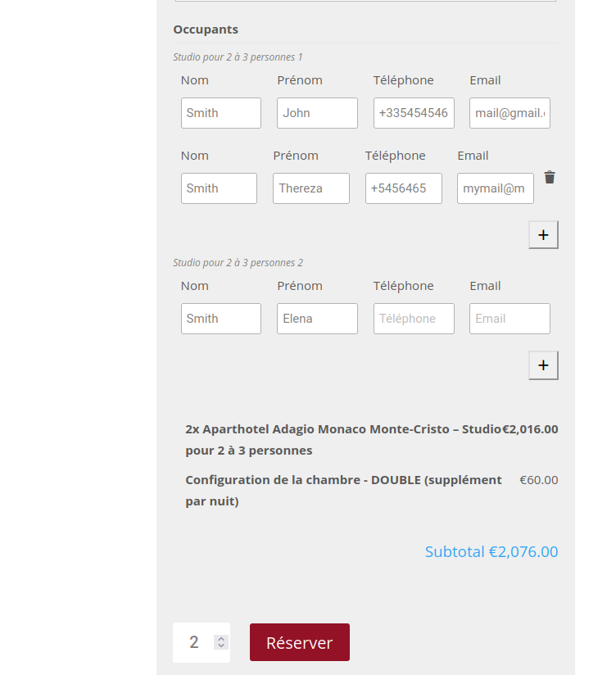Select the Prénom field containing John
Viewport: 616px width, 675px height.
coord(317,113)
